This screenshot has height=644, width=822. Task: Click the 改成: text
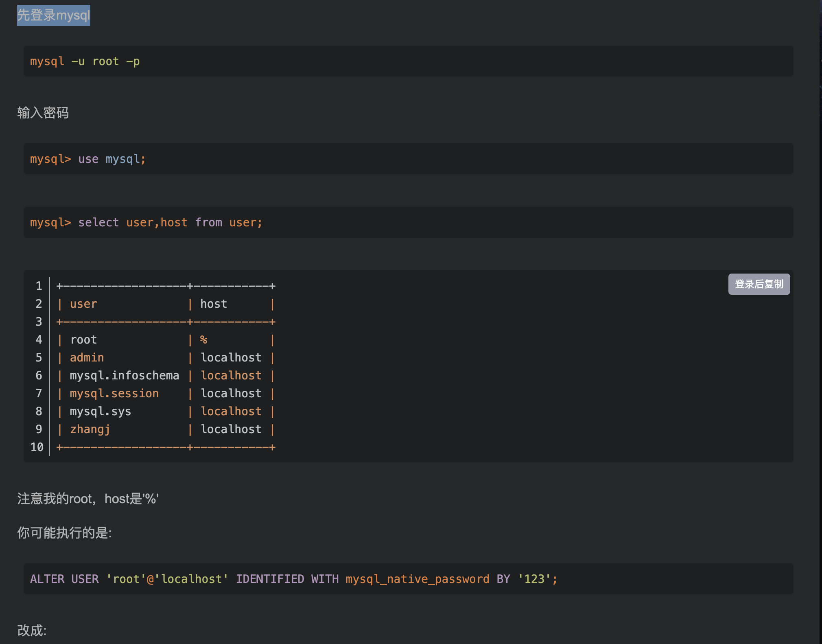pos(32,630)
